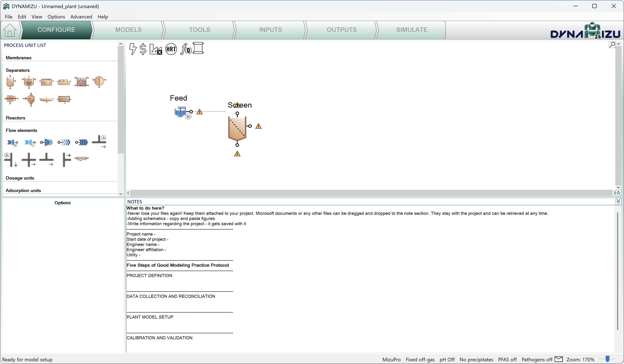This screenshot has width=624, height=364.
Task: Expand the Membranes category
Action: coord(18,58)
